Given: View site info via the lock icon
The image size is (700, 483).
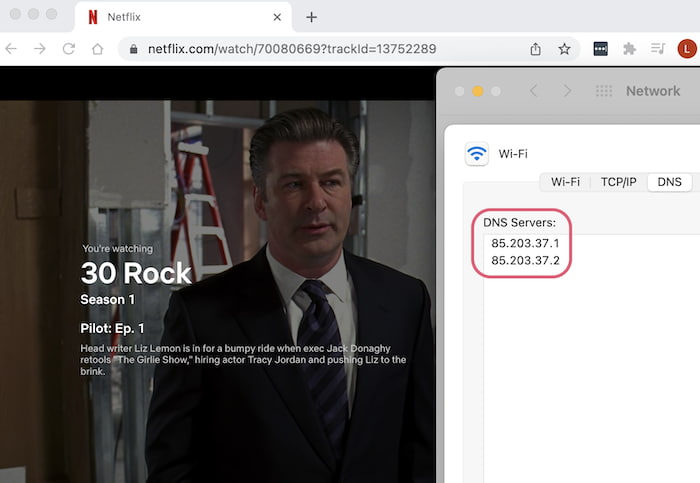Looking at the screenshot, I should 133,49.
